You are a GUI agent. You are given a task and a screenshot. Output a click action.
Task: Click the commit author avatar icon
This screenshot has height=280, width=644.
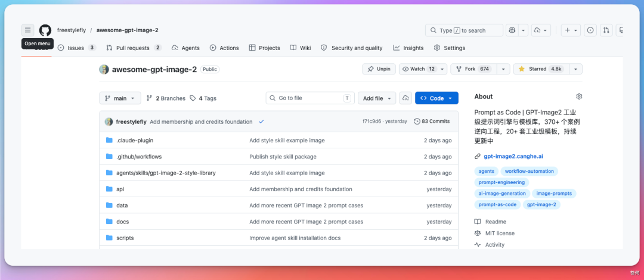(109, 122)
